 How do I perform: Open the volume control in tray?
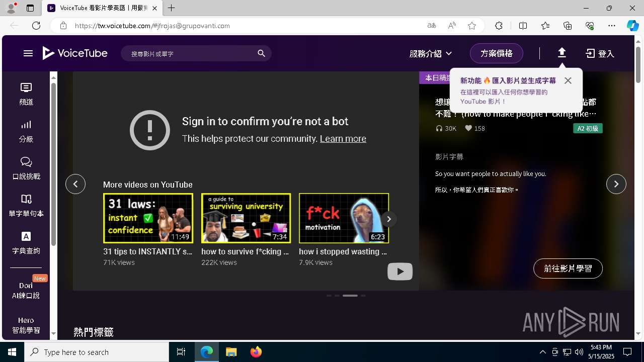click(579, 352)
